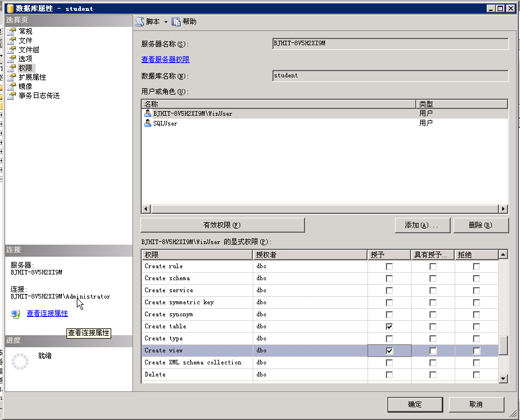
Task: Open the Script dropdown arrow
Action: pos(166,22)
